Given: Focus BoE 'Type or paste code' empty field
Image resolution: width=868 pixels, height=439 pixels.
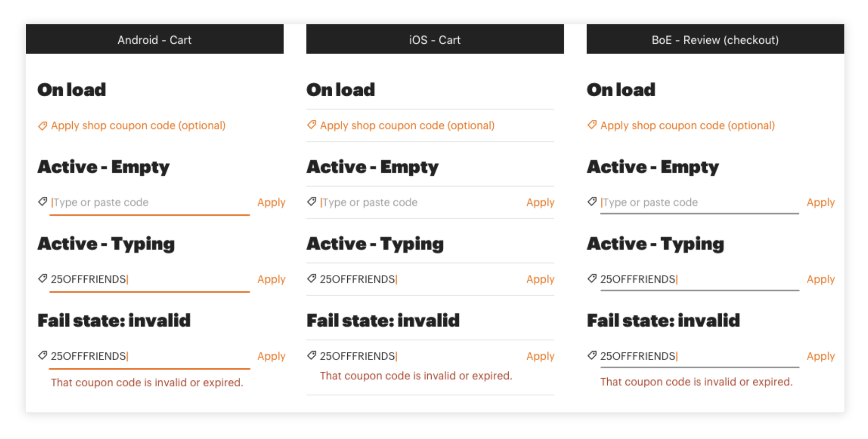Looking at the screenshot, I should click(699, 202).
